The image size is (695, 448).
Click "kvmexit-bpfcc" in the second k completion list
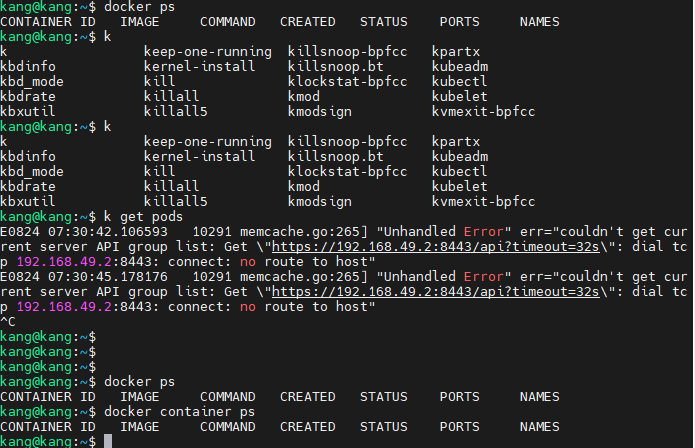point(483,202)
